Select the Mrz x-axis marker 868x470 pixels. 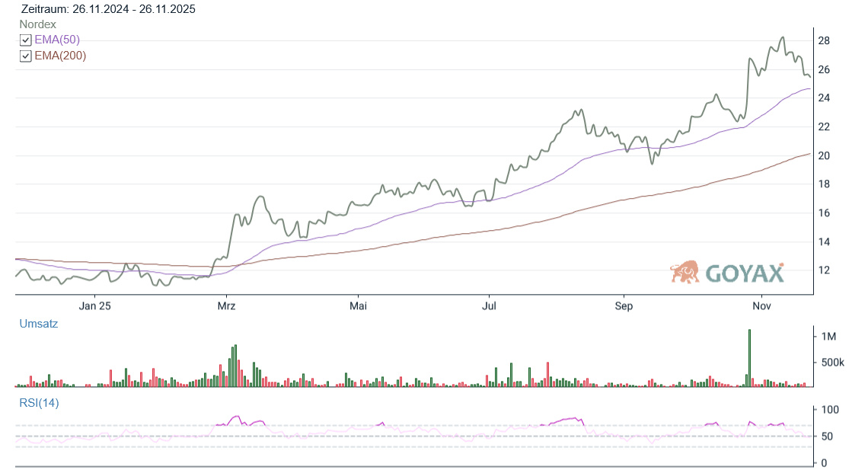point(226,306)
